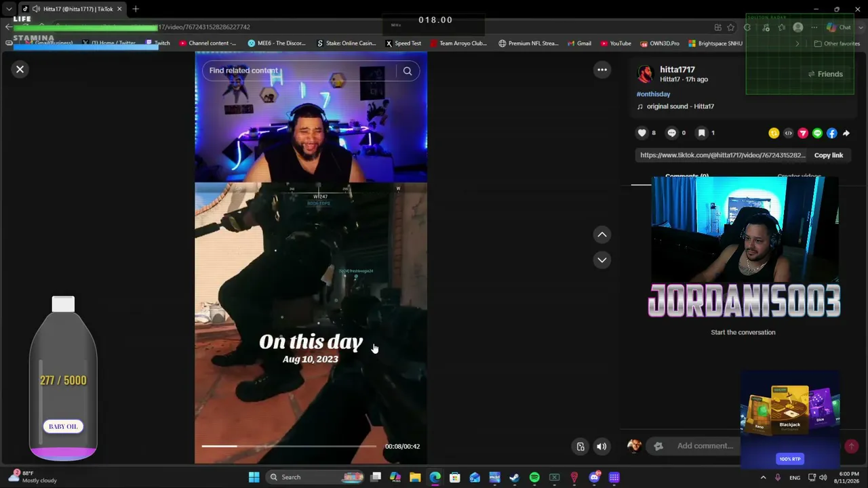Open Spotify from the taskbar
868x488 pixels.
534,477
